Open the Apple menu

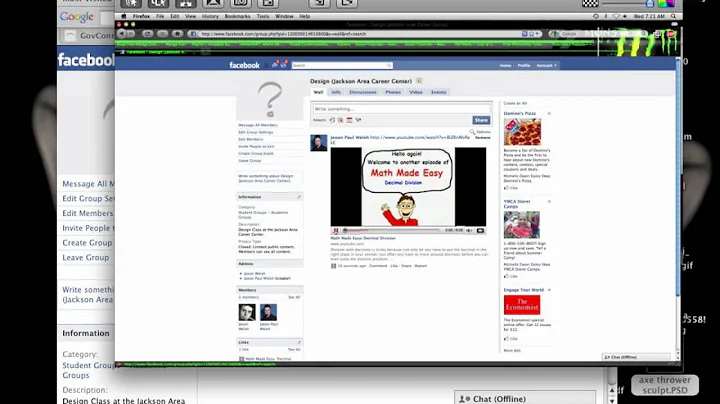point(123,16)
